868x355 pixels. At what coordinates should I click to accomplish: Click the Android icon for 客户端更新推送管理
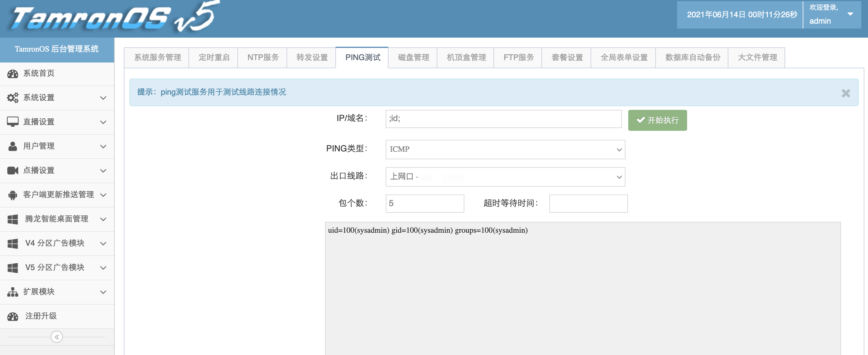(13, 195)
